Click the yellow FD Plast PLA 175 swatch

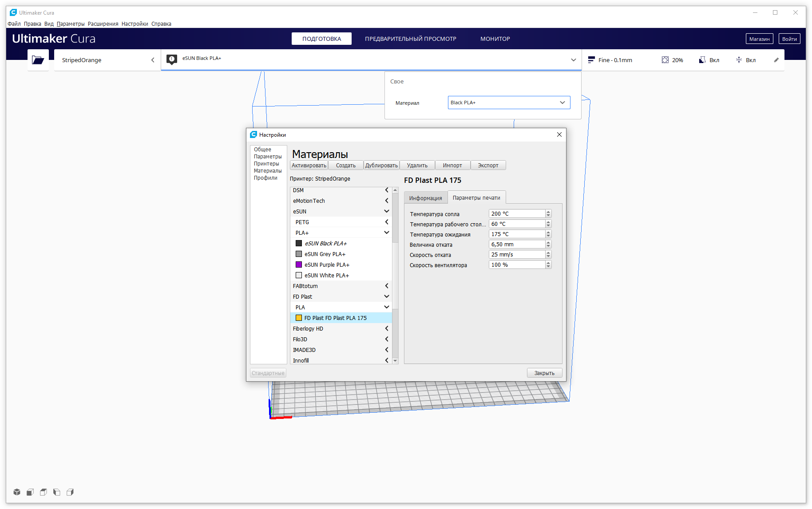pyautogui.click(x=299, y=318)
